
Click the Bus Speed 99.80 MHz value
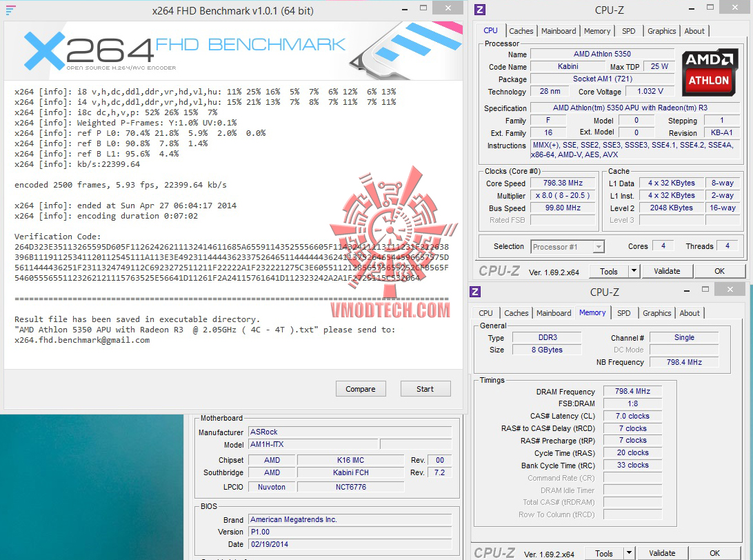pyautogui.click(x=563, y=208)
